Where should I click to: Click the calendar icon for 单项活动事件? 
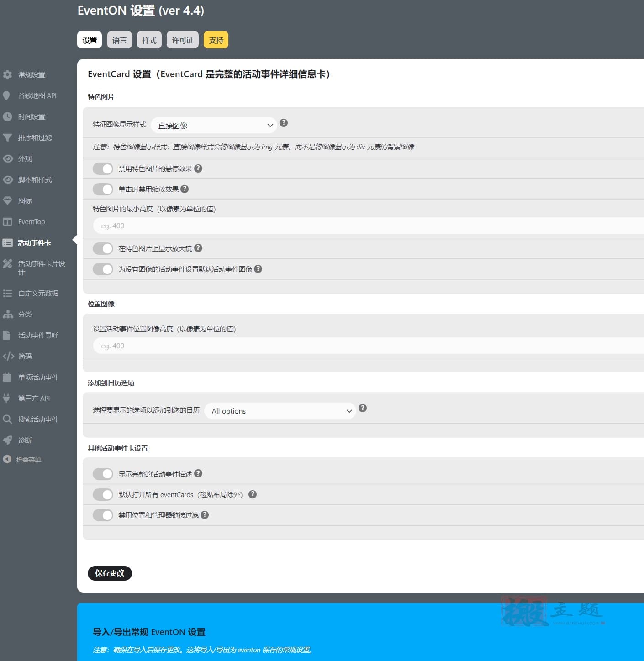pos(7,377)
